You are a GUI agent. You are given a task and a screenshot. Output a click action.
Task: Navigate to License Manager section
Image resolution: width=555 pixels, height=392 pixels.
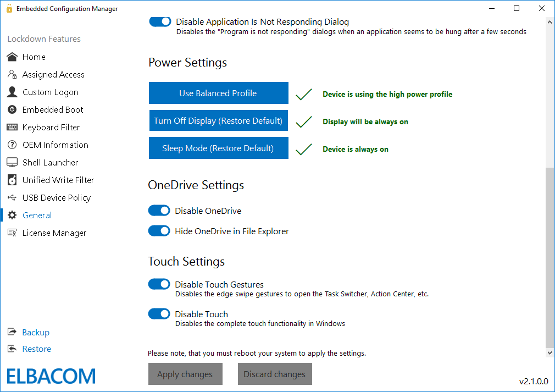[x=54, y=233]
